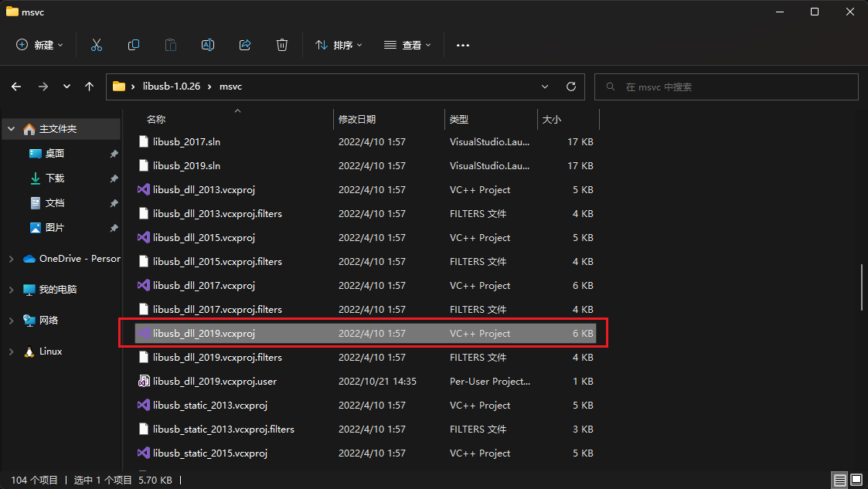The width and height of the screenshot is (868, 489).
Task: Sort by 修改日期 column header
Action: 357,119
